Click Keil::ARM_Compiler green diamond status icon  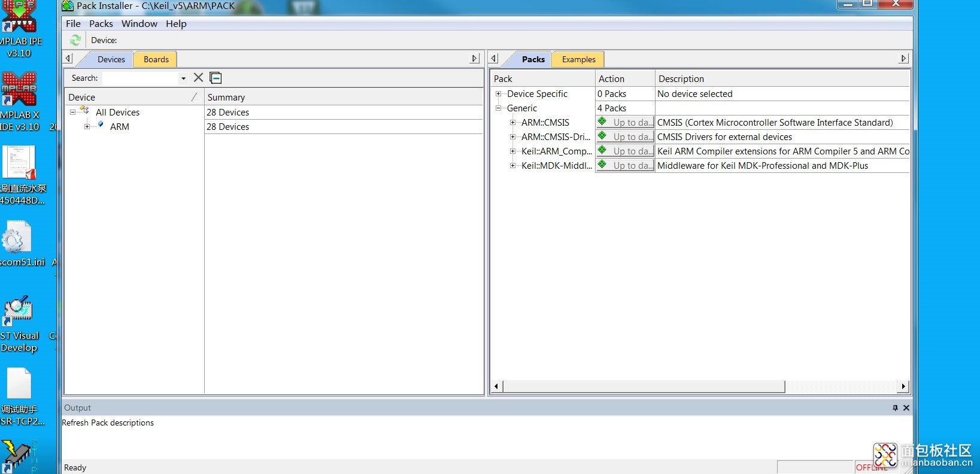point(602,150)
